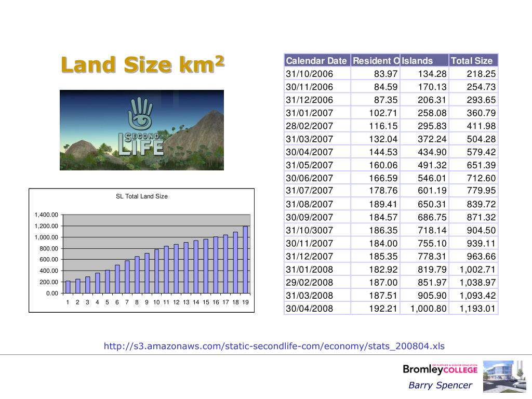This screenshot has width=532, height=399.
Task: Click the islands value 1,000.80
Action: coord(428,309)
